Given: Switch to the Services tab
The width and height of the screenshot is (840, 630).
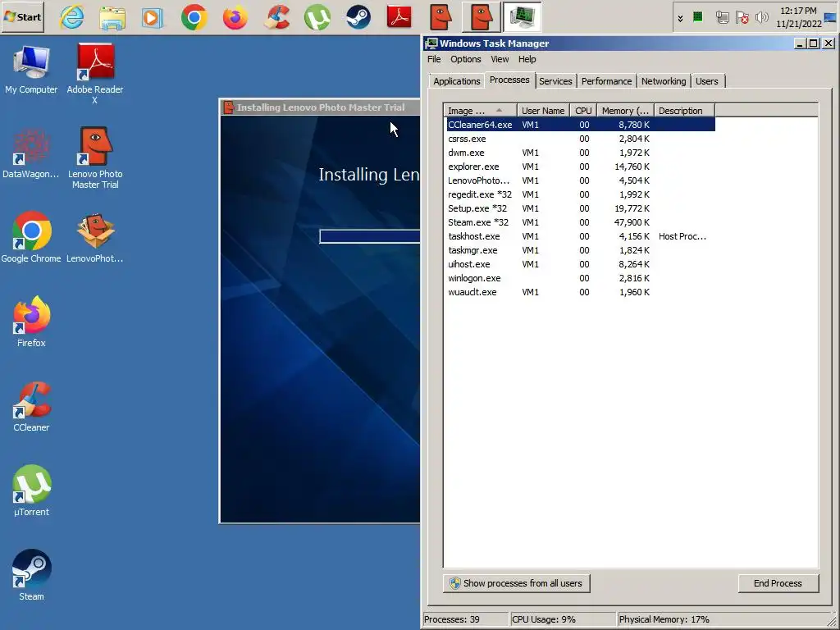Looking at the screenshot, I should [555, 81].
